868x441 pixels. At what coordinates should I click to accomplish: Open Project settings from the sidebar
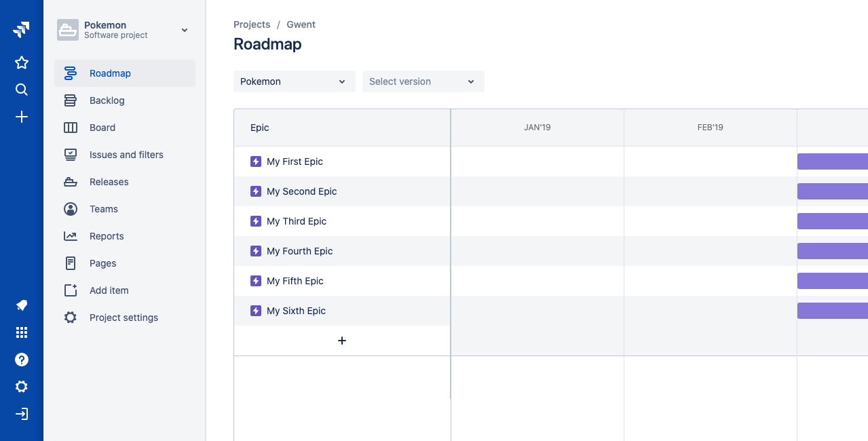(124, 317)
